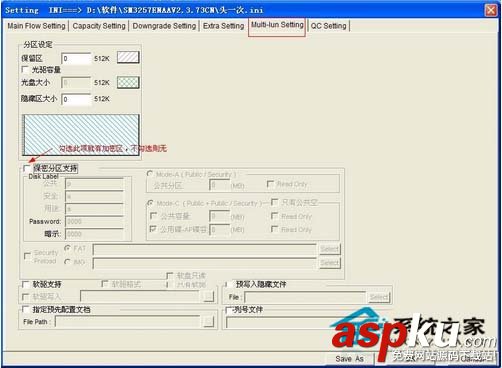Click the 用途 disk label field
This screenshot has height=368, width=502.
[x=95, y=209]
